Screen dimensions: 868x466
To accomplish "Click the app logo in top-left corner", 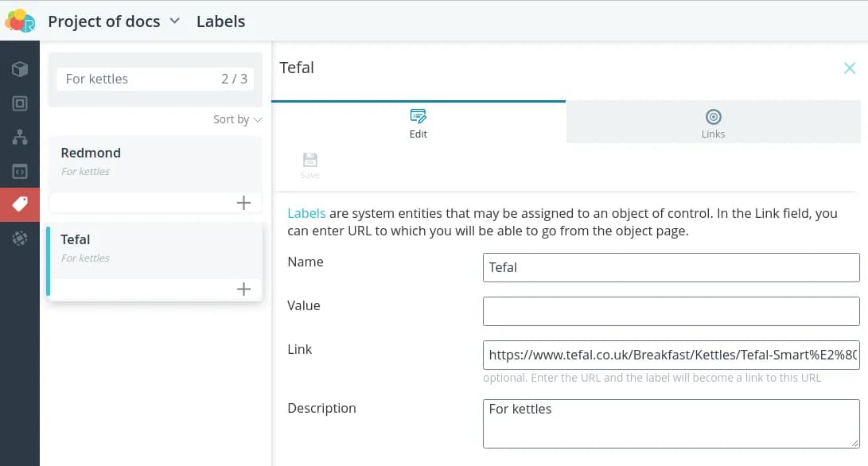I will point(20,21).
